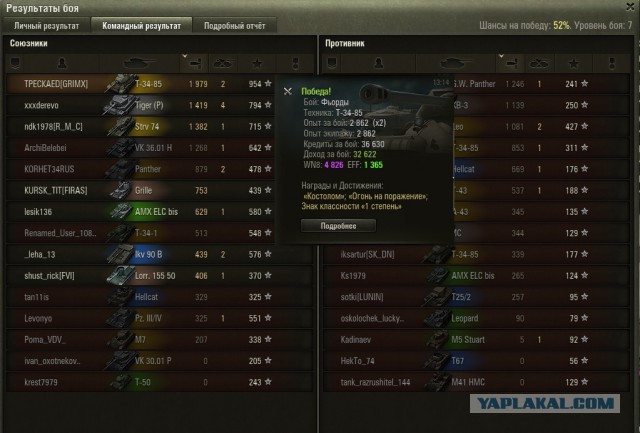640x433 pixels.
Task: Select the Командный результат tab
Action: 141,26
